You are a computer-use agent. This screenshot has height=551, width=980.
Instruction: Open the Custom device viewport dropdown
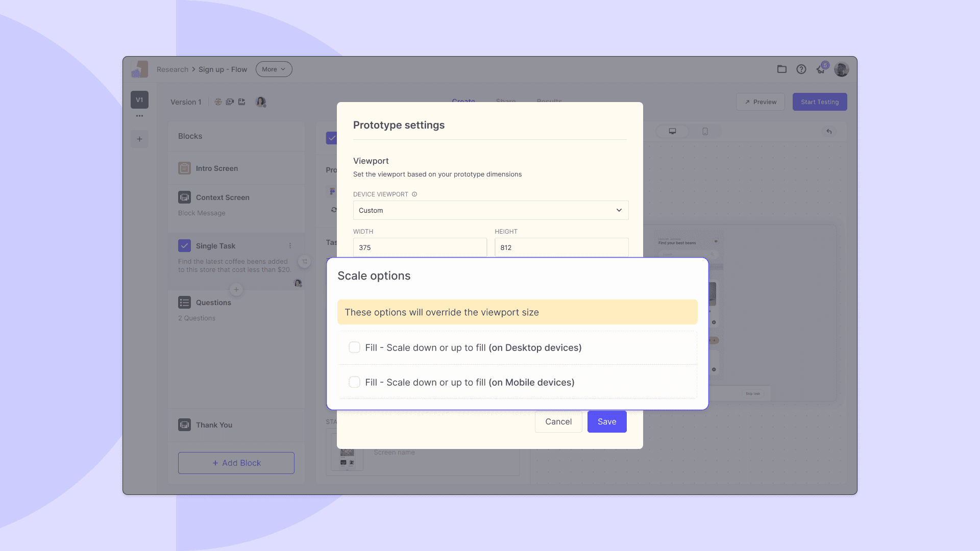[490, 210]
